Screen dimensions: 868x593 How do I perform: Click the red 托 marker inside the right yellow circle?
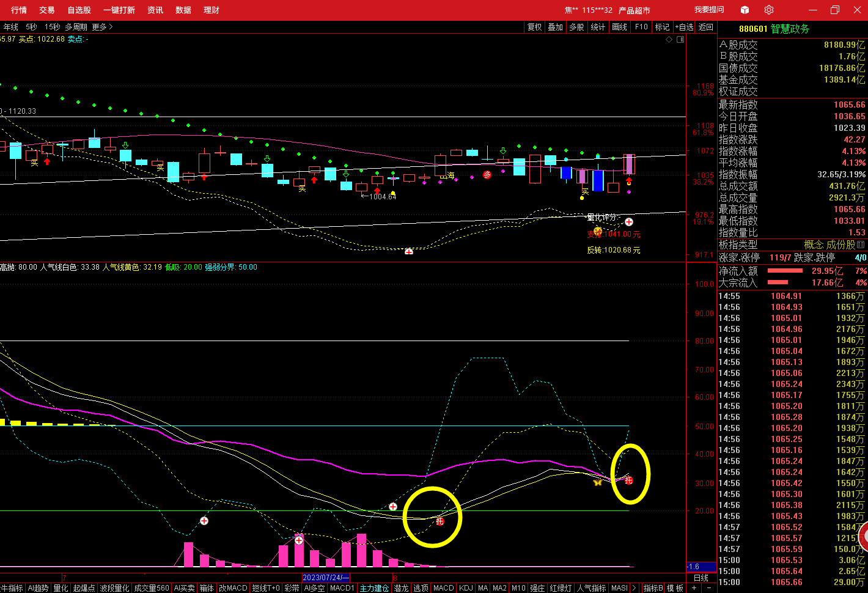coord(628,481)
